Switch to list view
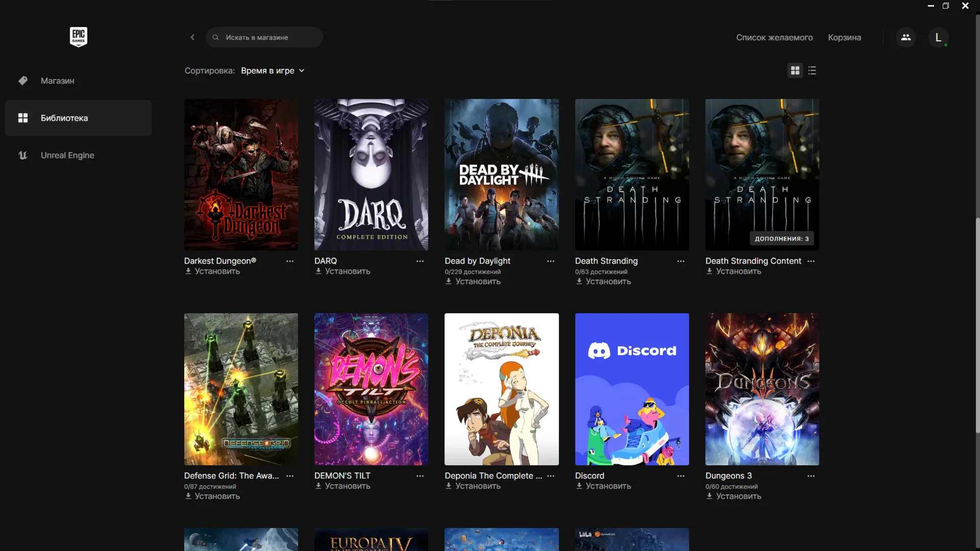The height and width of the screenshot is (551, 980). pos(812,70)
